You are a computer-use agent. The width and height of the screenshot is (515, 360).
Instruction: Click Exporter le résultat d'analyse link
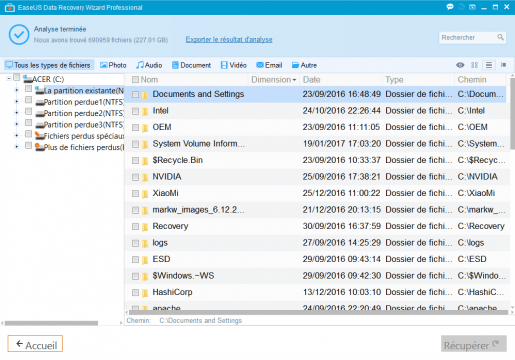click(x=229, y=39)
